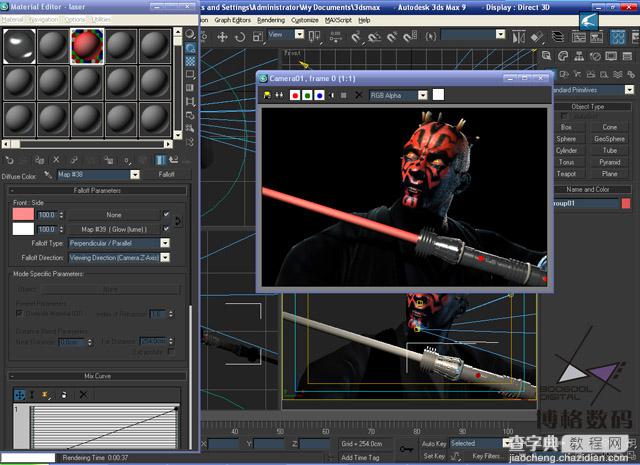
Task: Open the Customize menu
Action: pyautogui.click(x=304, y=20)
